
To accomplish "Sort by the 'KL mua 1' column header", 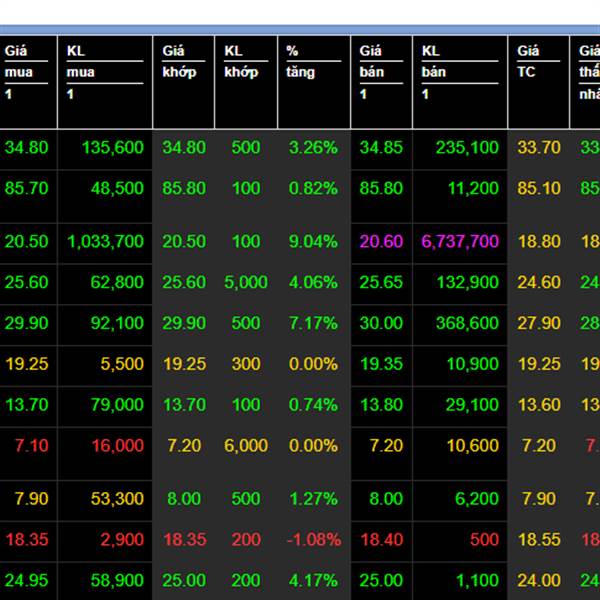I will pyautogui.click(x=104, y=72).
